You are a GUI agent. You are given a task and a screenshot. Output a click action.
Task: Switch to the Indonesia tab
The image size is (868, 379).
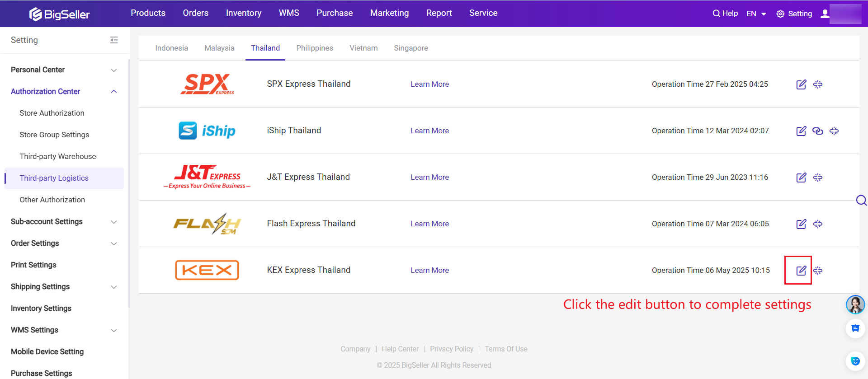171,48
